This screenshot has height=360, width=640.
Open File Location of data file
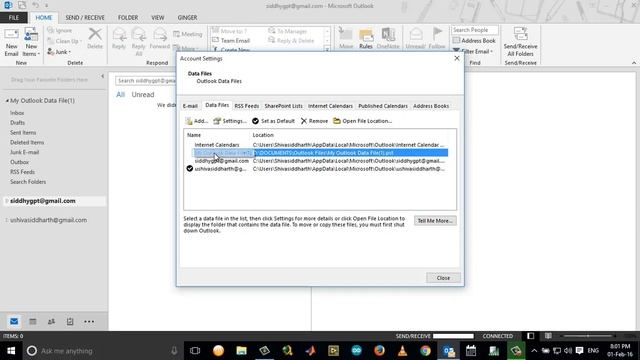(x=362, y=121)
